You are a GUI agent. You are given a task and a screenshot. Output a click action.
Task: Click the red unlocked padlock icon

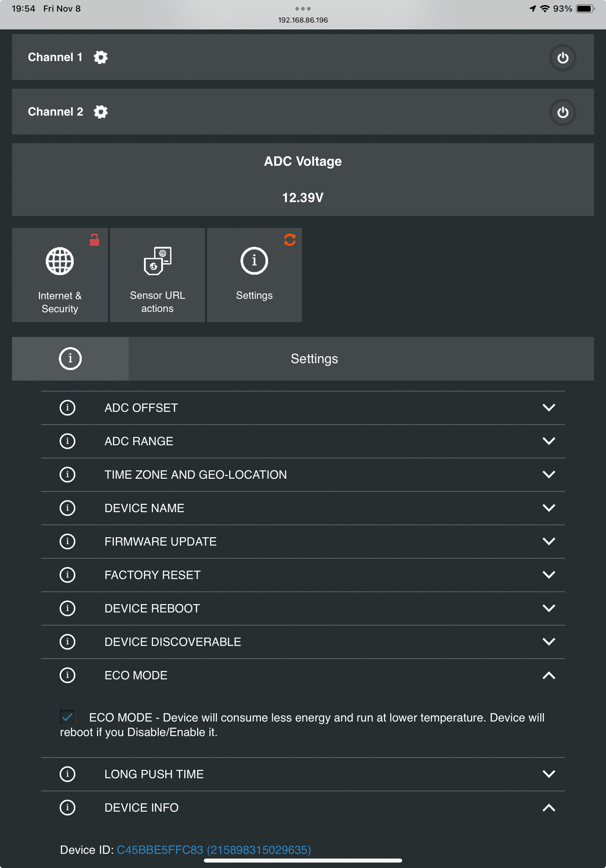pos(94,240)
